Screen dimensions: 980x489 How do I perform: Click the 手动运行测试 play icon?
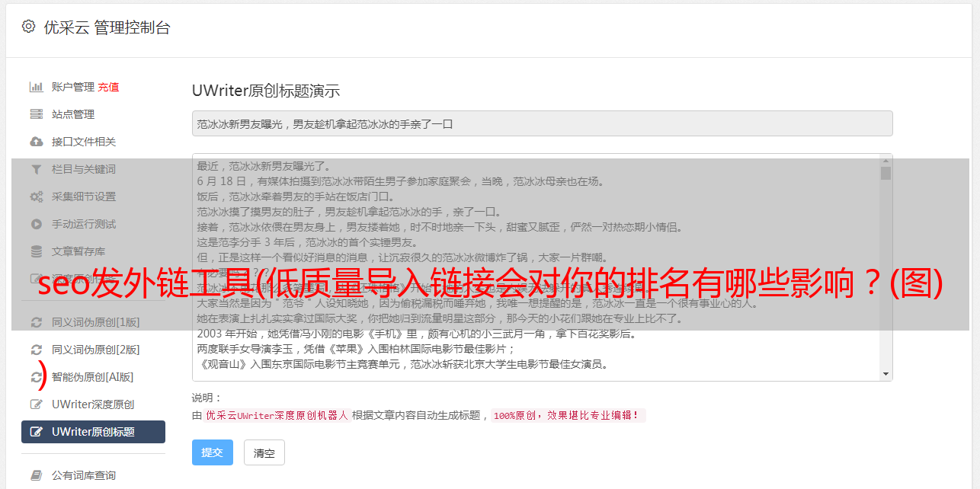pyautogui.click(x=36, y=224)
